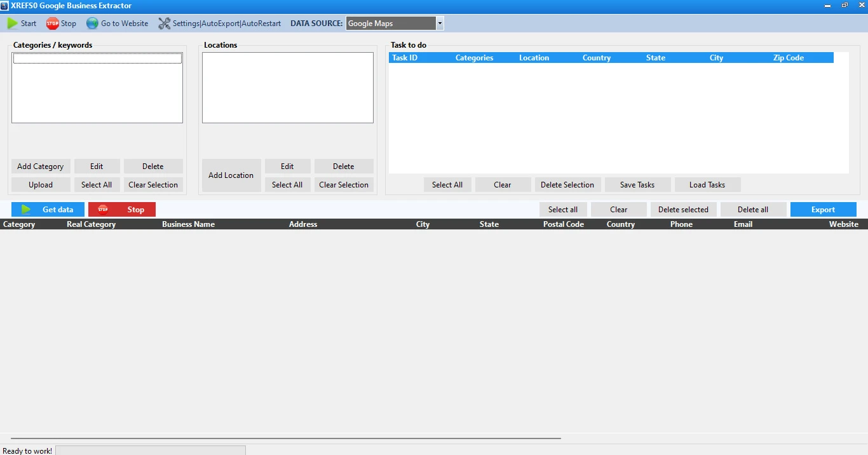Click Go to Website toolbar label
868x455 pixels.
point(125,24)
